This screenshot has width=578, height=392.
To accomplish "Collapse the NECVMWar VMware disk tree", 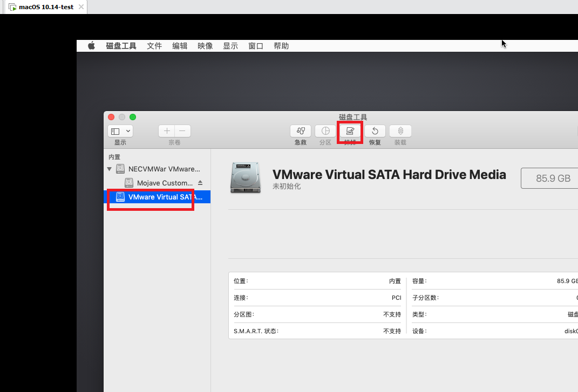I will click(109, 169).
